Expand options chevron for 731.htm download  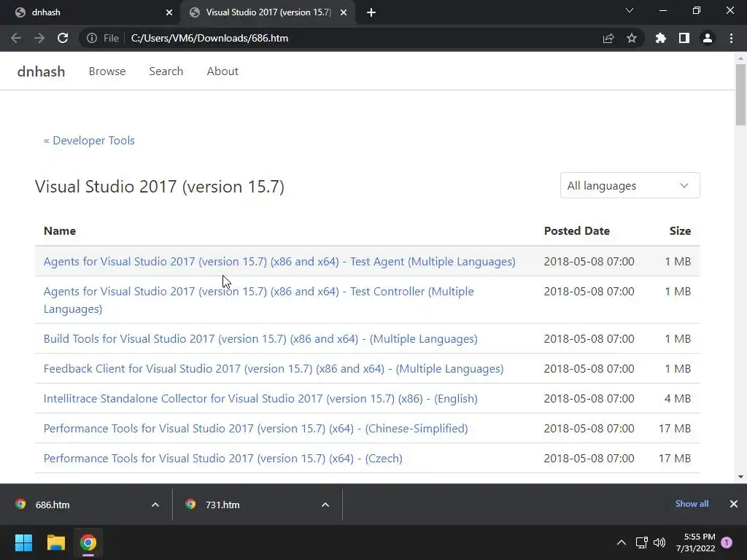coord(325,505)
